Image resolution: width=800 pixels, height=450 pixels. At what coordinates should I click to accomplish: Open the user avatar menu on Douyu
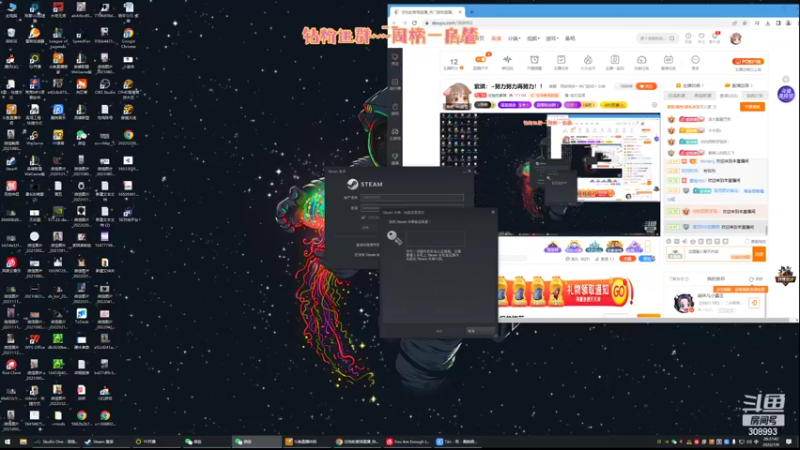736,38
